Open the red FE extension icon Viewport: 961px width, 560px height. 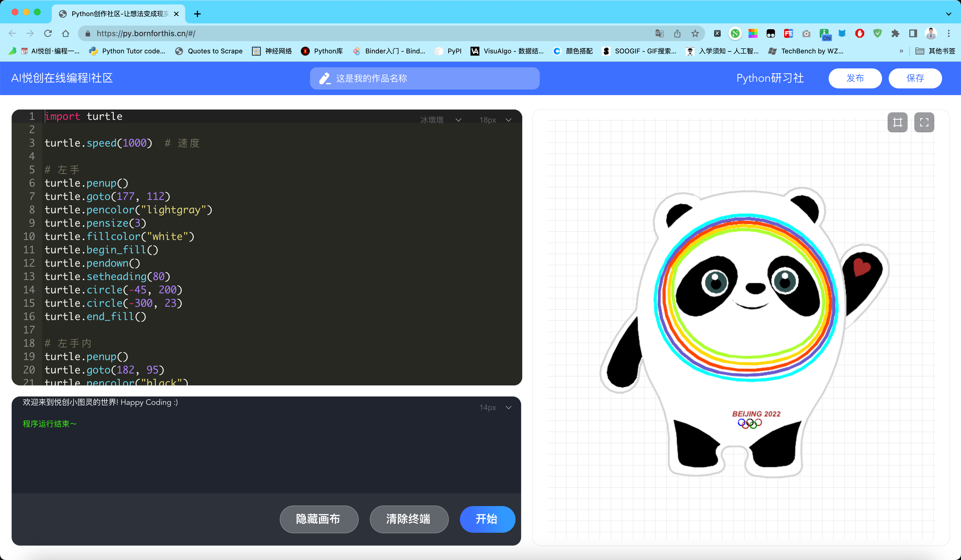[x=789, y=34]
